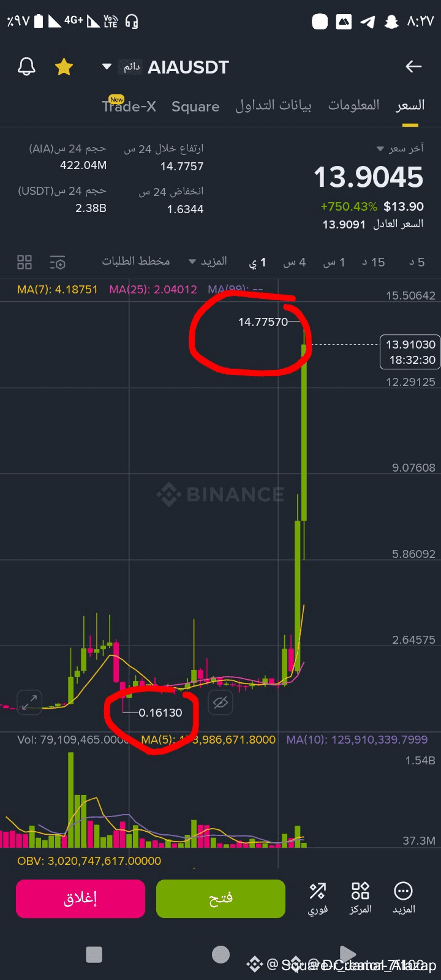Open the المزيد more options icon
441x980 pixels.
(404, 898)
